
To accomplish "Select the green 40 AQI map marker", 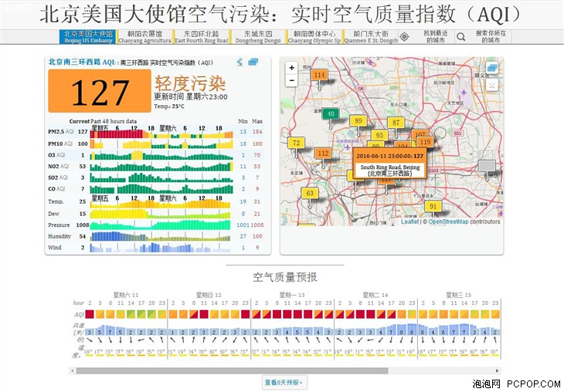I will coord(331,114).
